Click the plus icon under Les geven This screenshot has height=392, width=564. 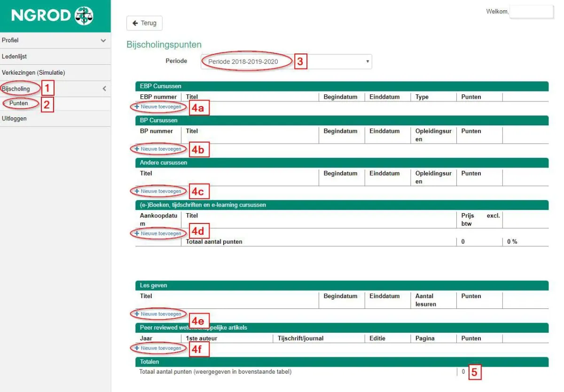(137, 314)
